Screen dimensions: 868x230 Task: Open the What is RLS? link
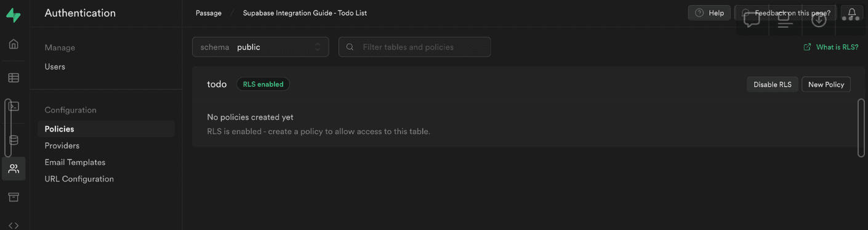coord(831,47)
